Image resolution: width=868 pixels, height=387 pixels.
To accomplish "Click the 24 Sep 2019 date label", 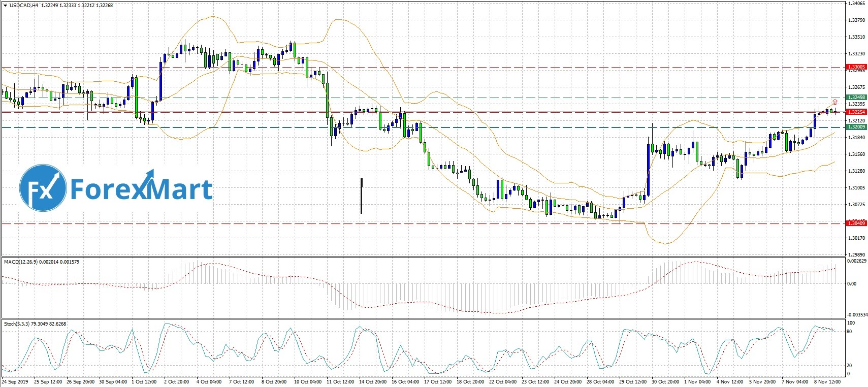I will click(14, 382).
